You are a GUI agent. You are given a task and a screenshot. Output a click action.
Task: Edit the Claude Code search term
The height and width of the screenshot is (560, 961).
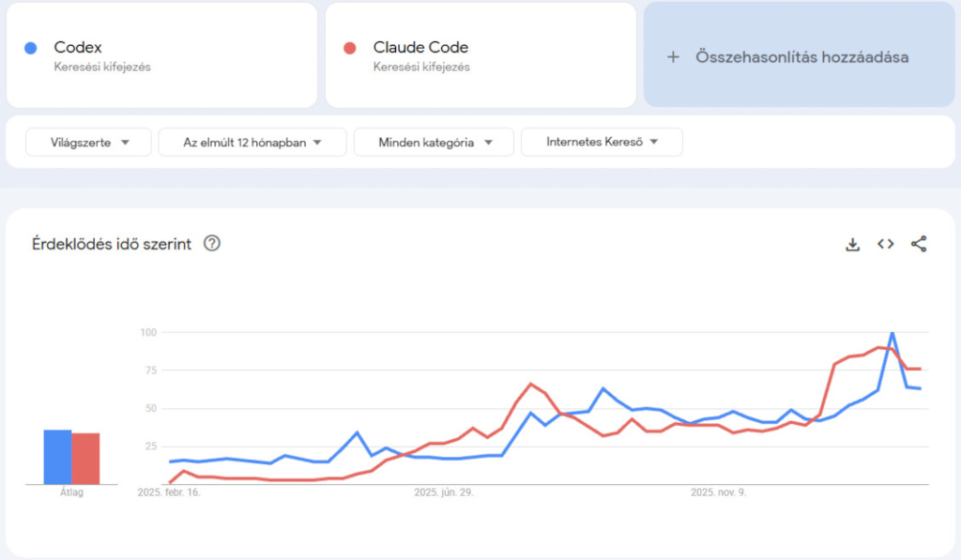pos(420,48)
